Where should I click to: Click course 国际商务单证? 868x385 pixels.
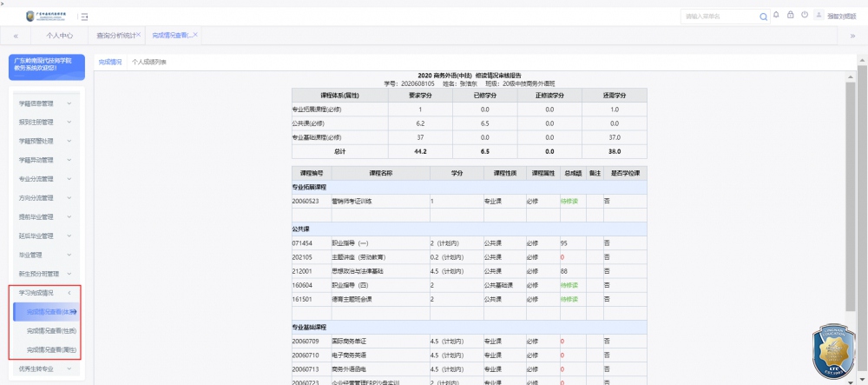click(349, 341)
